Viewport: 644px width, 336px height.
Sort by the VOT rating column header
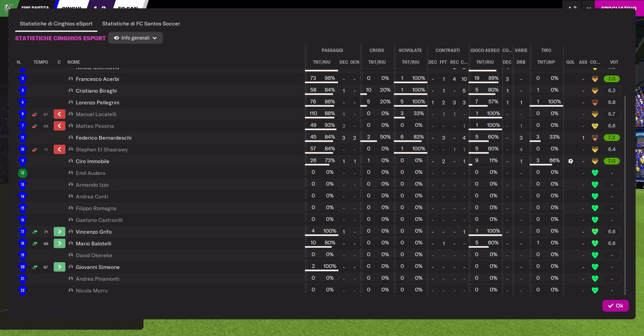(x=614, y=62)
